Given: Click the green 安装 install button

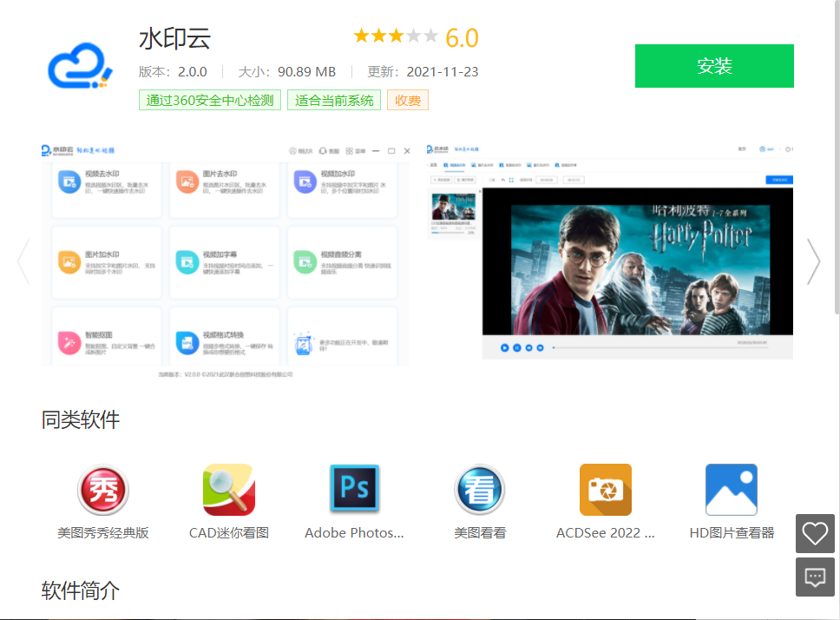Looking at the screenshot, I should (x=714, y=66).
